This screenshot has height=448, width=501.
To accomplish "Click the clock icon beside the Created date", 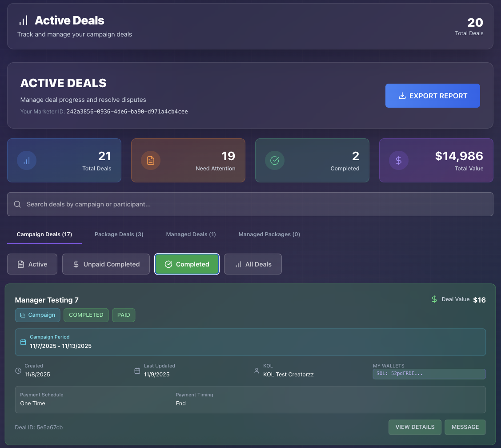I will coord(18,371).
